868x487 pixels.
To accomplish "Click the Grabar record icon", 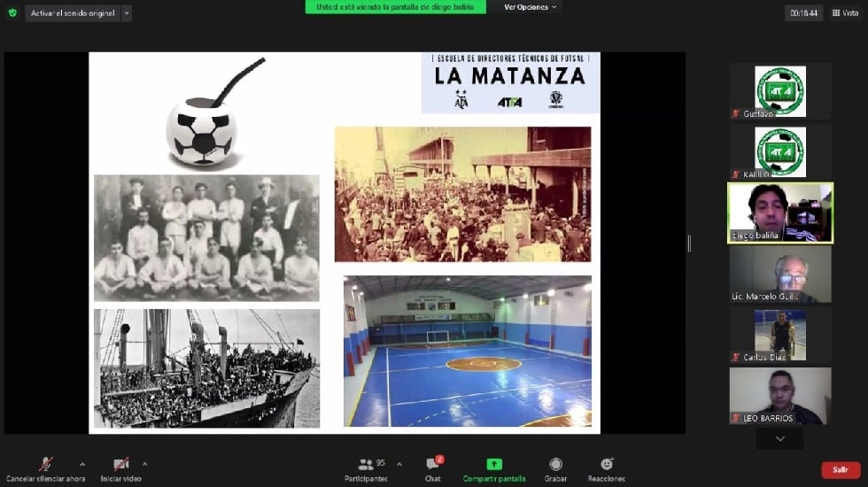I will coord(555,465).
